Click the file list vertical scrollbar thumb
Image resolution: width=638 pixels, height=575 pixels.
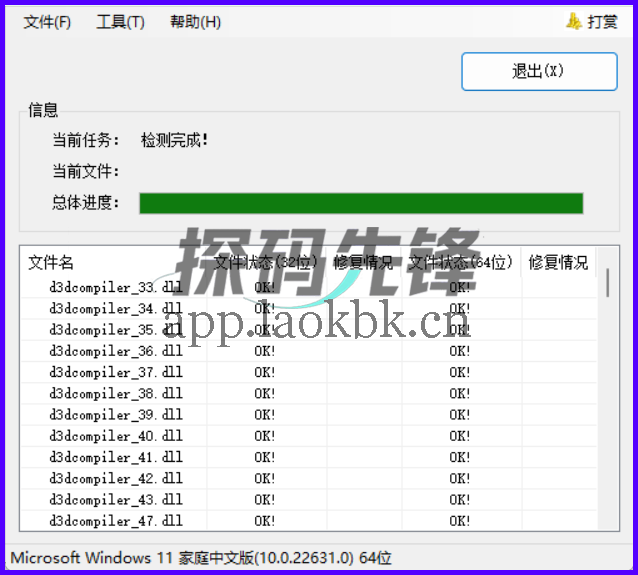tap(607, 282)
